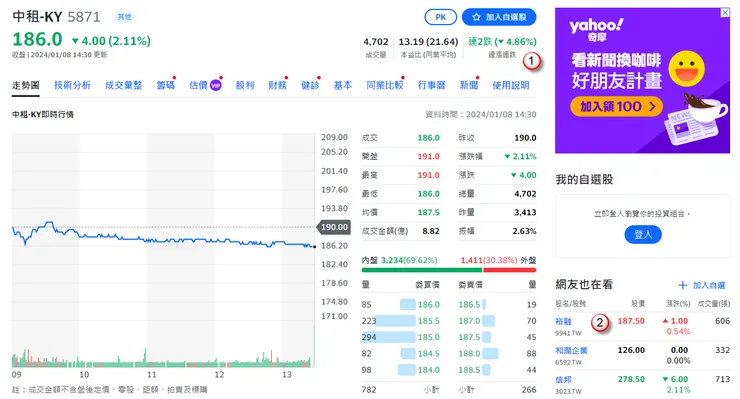Open the 籌碼 tab
This screenshot has height=399, width=740.
coord(166,85)
